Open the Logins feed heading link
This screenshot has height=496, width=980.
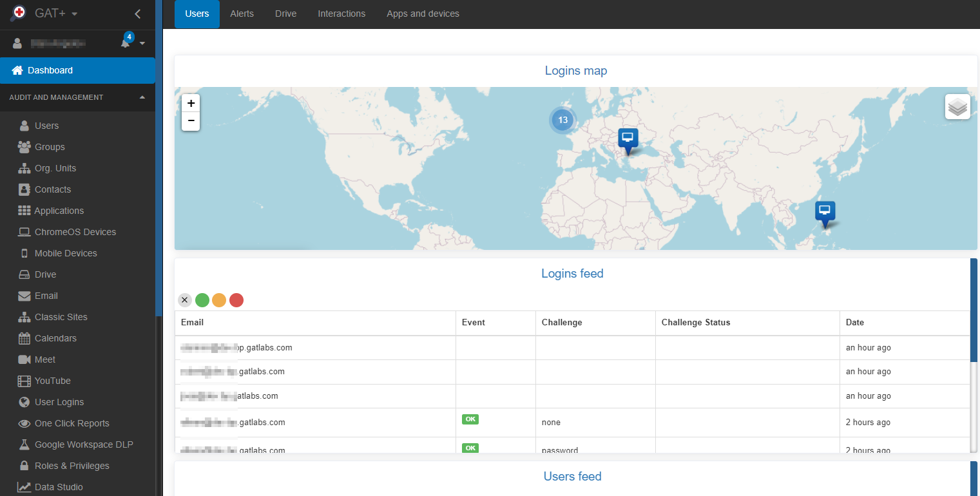click(x=572, y=274)
